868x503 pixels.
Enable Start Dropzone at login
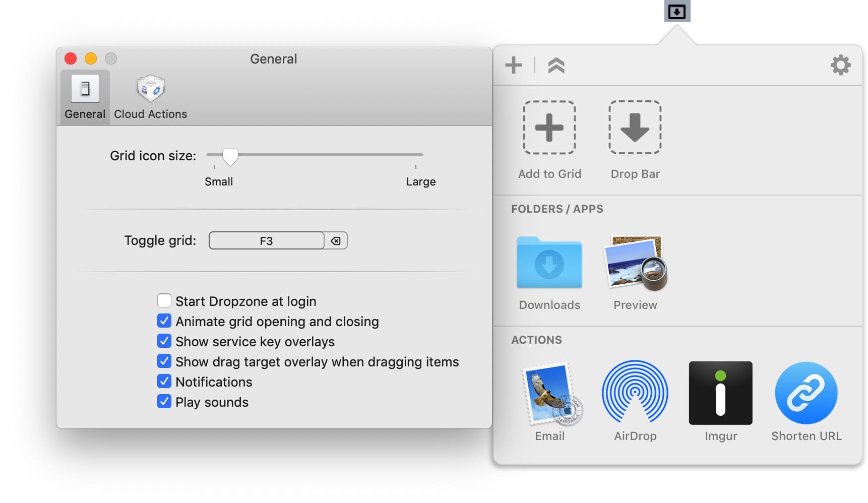[x=164, y=301]
